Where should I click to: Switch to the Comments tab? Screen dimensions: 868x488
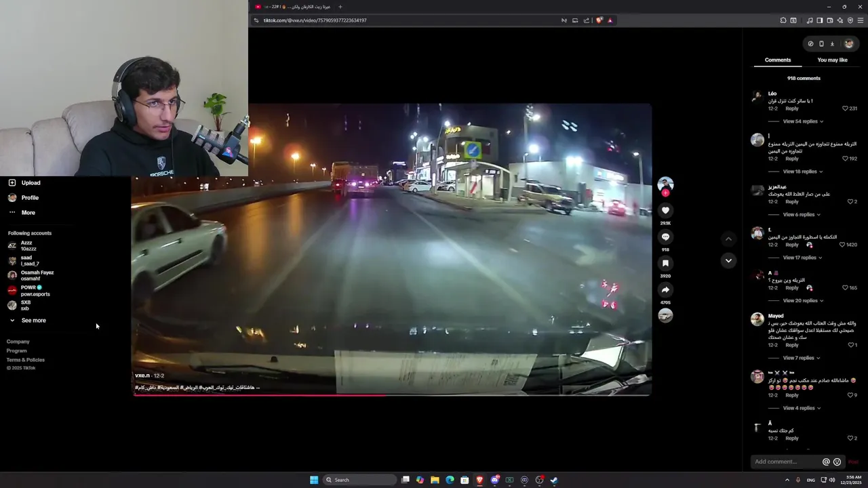click(x=778, y=60)
